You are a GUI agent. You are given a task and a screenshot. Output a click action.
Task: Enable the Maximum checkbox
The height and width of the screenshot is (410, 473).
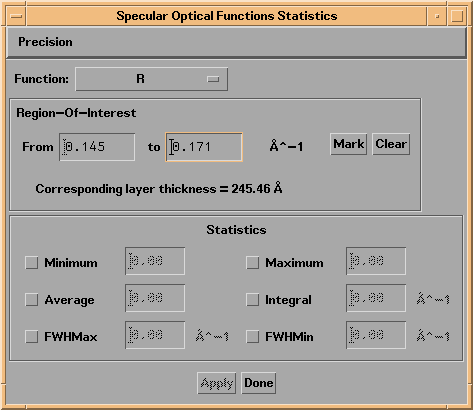pyautogui.click(x=252, y=263)
